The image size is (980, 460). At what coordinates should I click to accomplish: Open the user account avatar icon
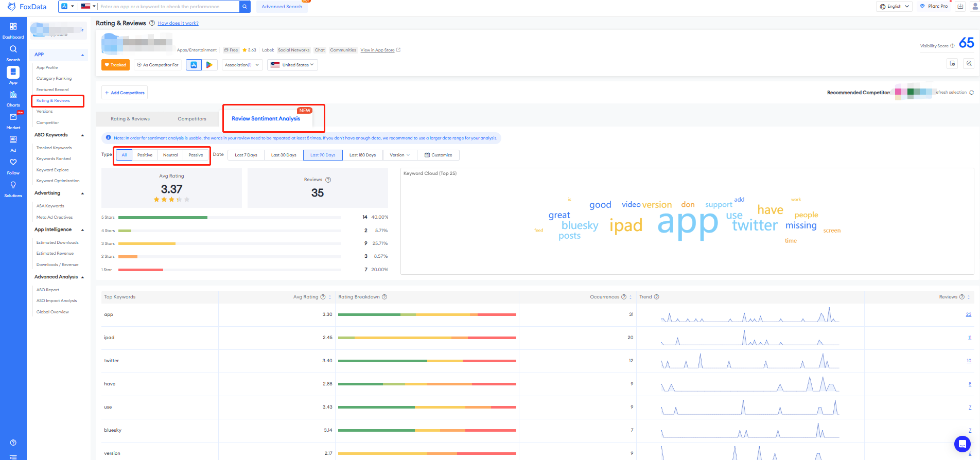point(974,7)
